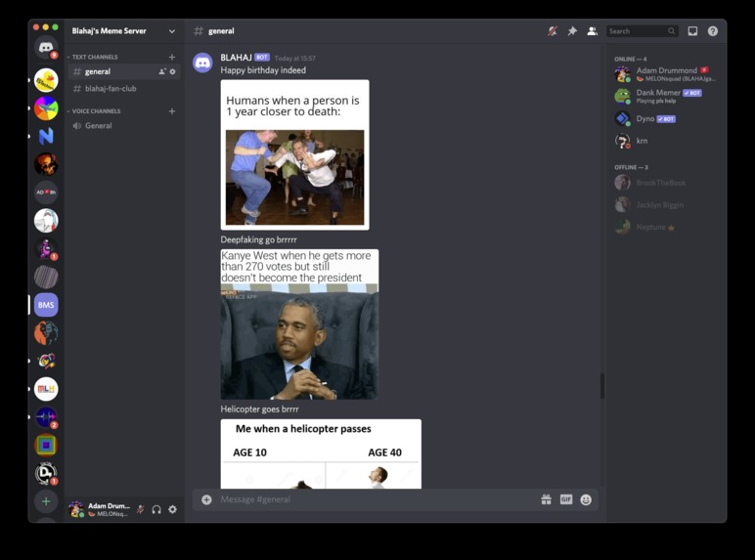Open user settings gear beside headphones
The image size is (755, 560).
pos(172,509)
